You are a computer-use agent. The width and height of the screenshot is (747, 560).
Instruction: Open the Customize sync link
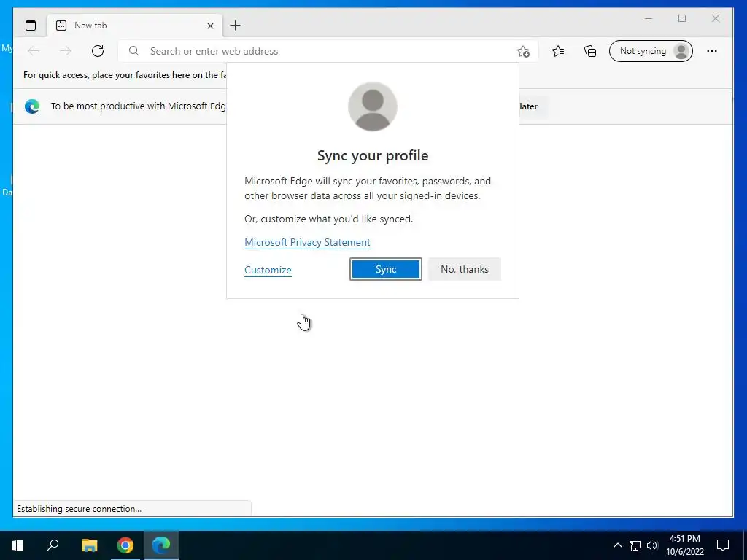(268, 270)
